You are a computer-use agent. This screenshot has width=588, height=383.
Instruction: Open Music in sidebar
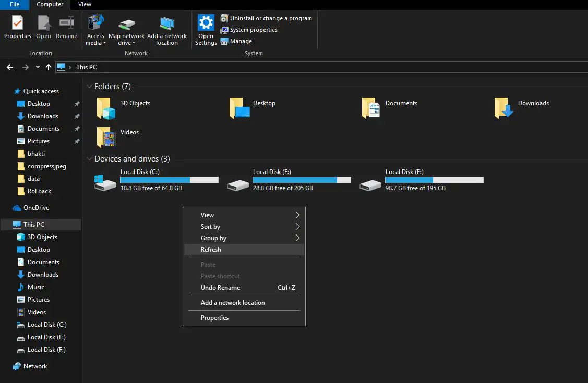click(x=35, y=287)
